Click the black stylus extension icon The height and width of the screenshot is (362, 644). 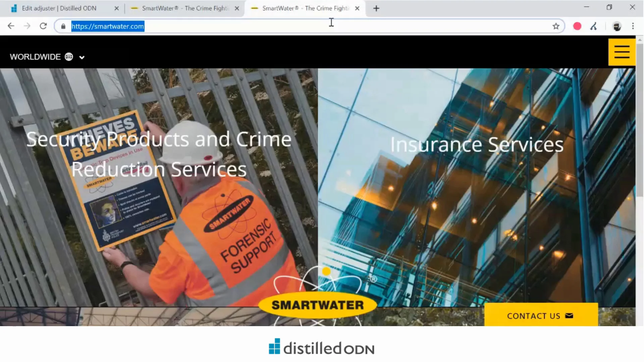(x=593, y=26)
